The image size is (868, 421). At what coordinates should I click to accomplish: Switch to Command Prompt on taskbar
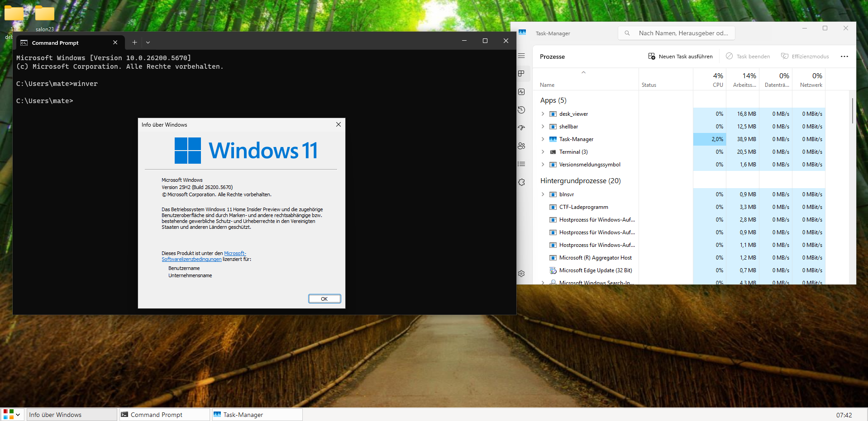[165, 415]
